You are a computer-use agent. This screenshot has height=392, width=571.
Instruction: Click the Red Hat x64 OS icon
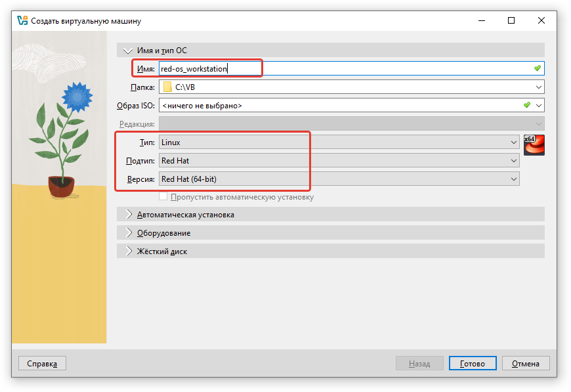[534, 145]
